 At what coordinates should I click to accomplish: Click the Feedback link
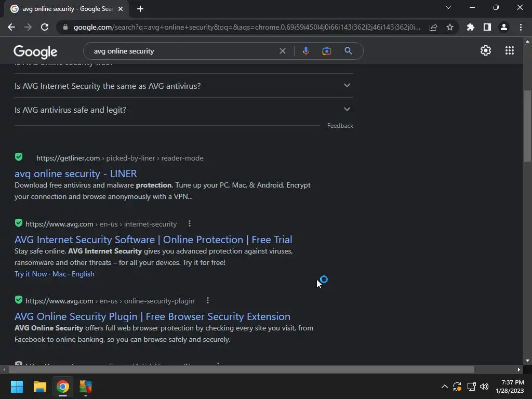[340, 126]
